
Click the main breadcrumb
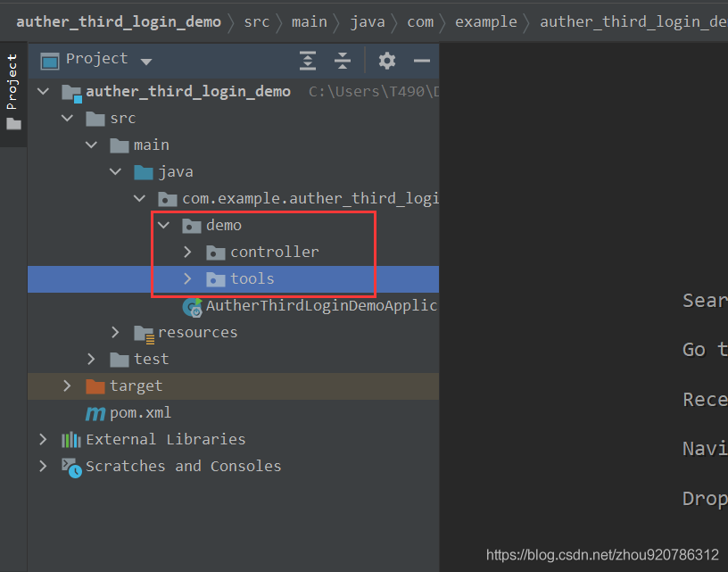click(x=310, y=21)
